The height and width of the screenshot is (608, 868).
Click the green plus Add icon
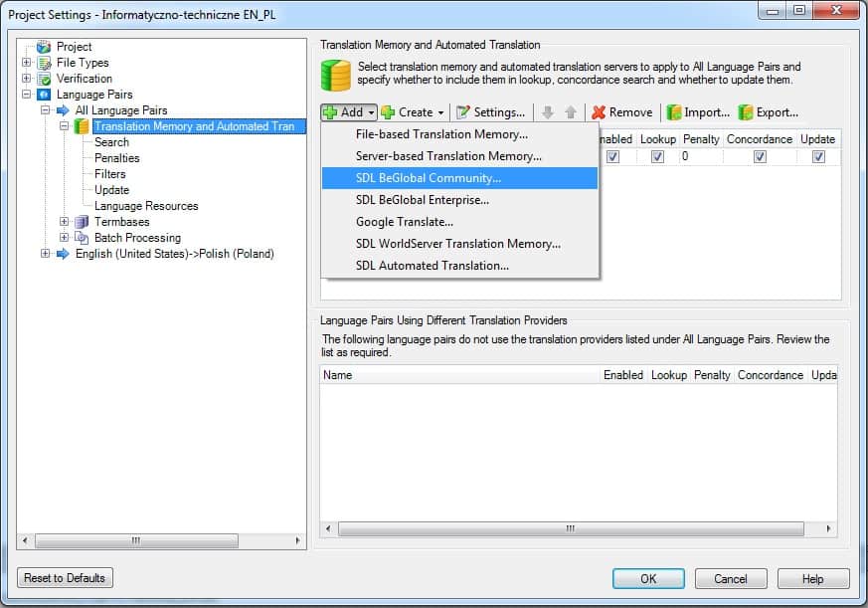coord(330,112)
